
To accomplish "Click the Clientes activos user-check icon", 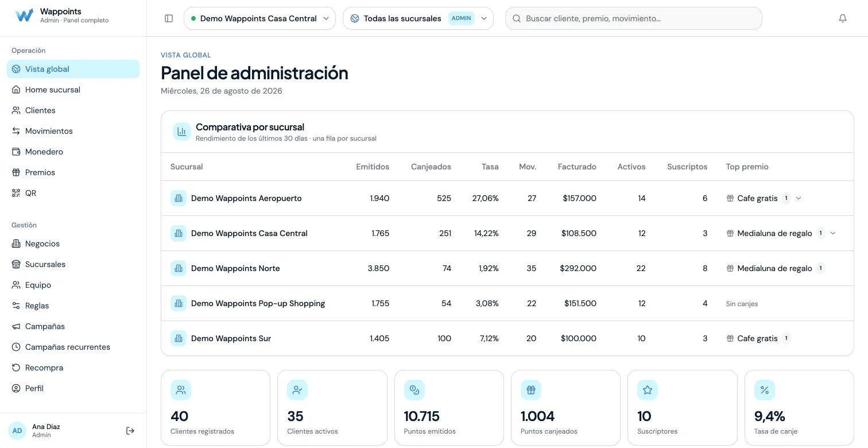I will pos(297,390).
